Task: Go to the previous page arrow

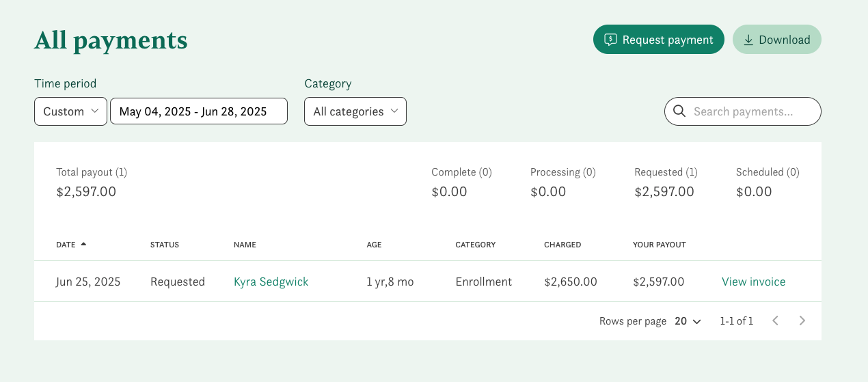Action: tap(775, 320)
